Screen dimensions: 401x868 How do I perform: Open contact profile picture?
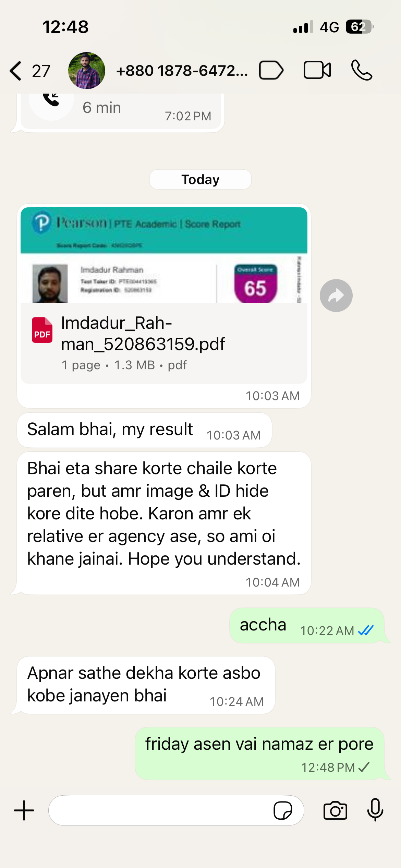87,71
